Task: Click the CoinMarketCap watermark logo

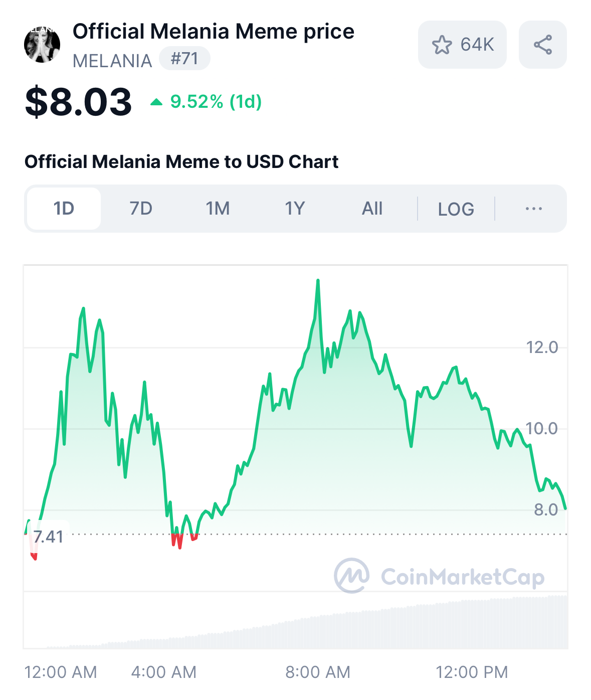Action: pyautogui.click(x=439, y=576)
